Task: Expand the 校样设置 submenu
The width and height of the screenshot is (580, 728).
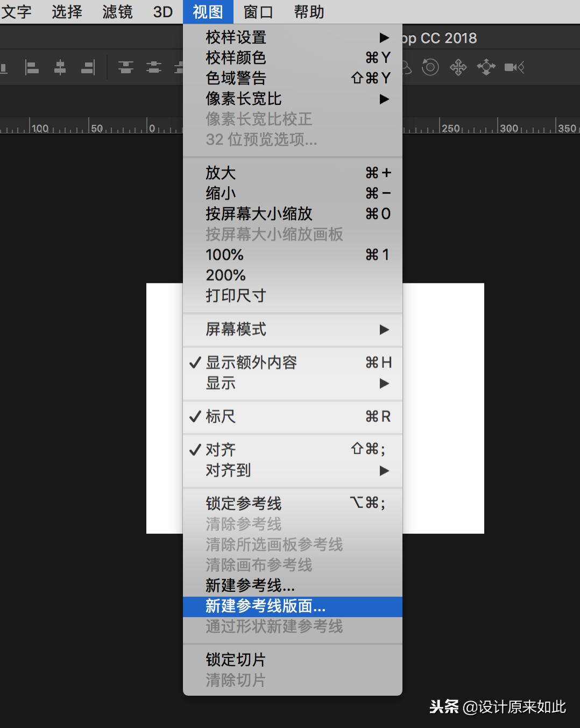Action: pyautogui.click(x=235, y=37)
